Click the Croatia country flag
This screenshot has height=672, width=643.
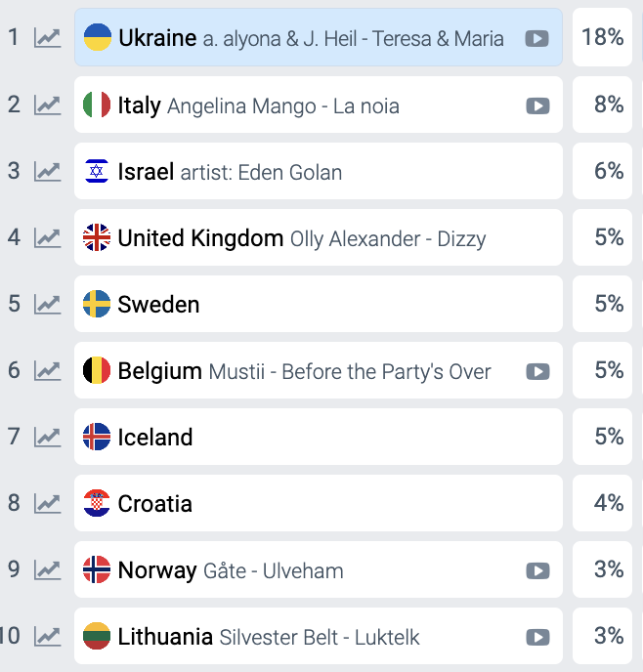click(x=97, y=503)
